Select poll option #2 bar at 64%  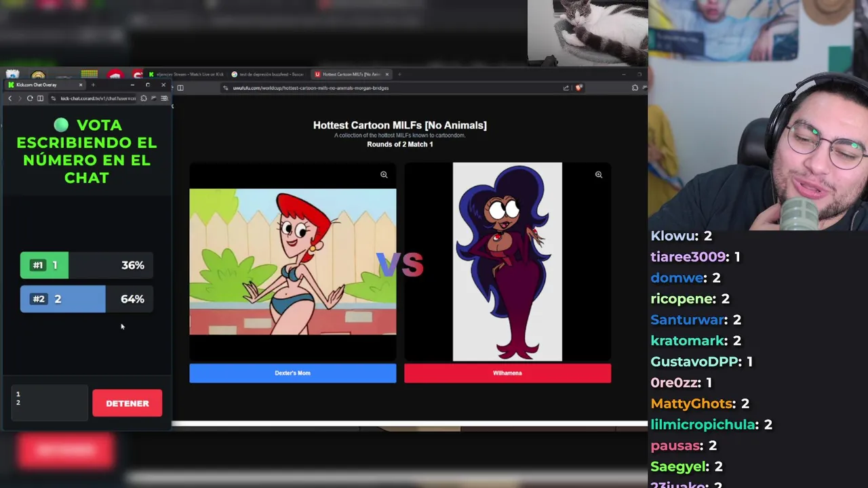click(x=87, y=299)
